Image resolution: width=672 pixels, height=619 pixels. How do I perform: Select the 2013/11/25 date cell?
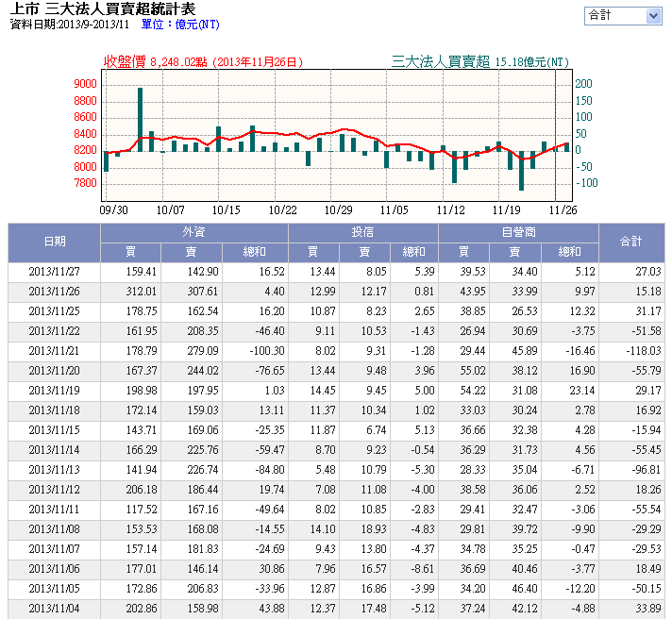[55, 311]
